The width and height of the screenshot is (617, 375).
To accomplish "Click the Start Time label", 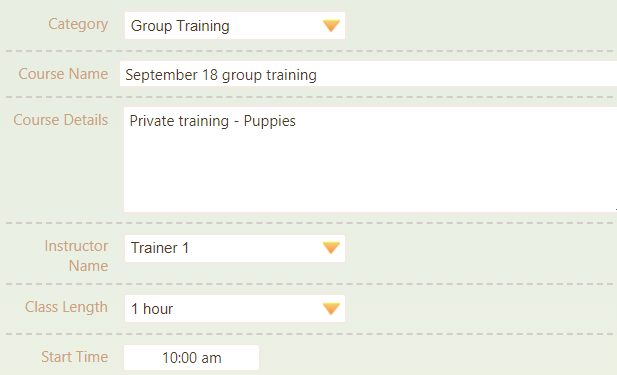I will 74,357.
